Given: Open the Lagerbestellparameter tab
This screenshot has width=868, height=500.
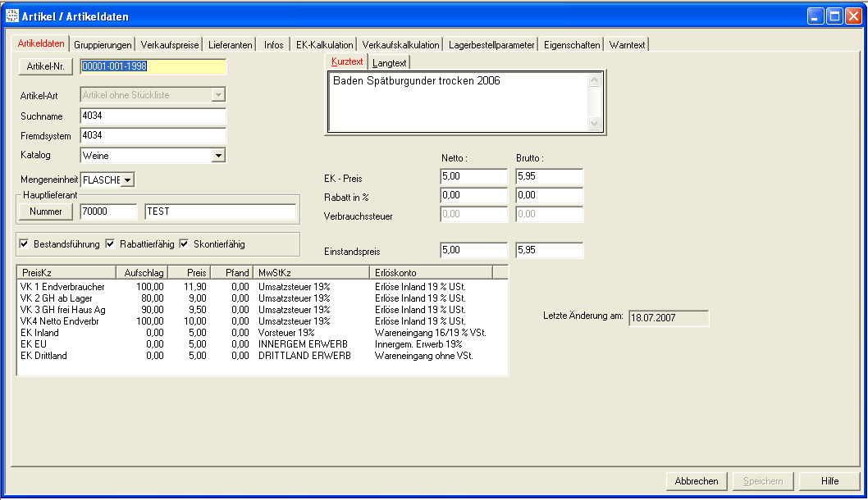Looking at the screenshot, I should (491, 45).
